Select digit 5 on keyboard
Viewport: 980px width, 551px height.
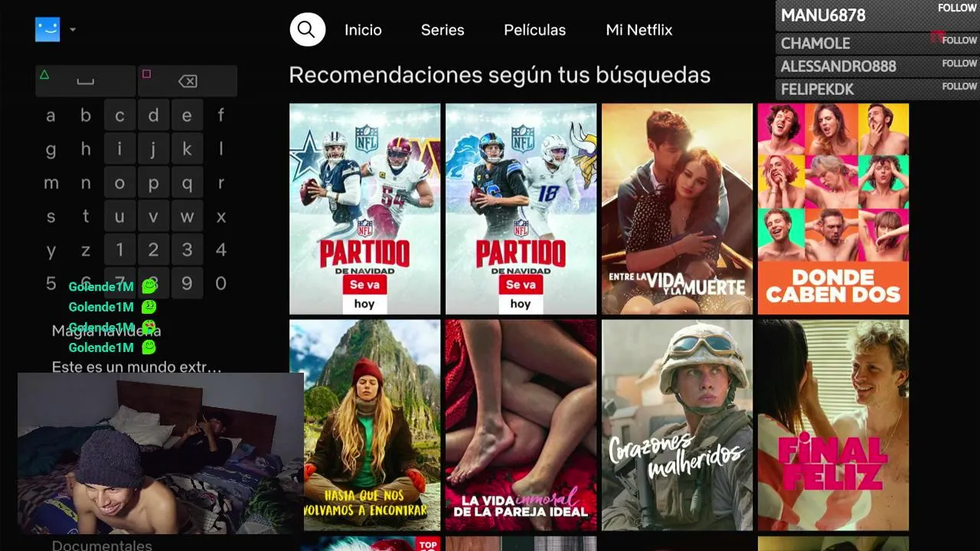coord(51,283)
